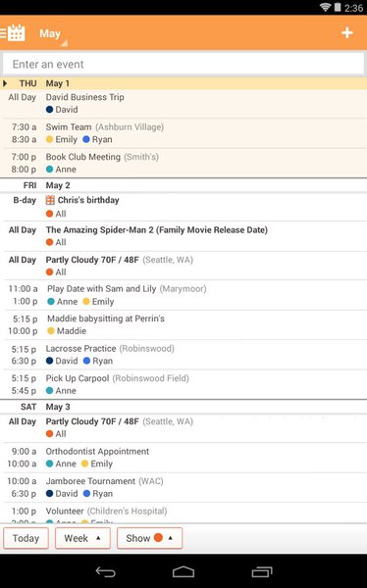Open the calendar menu icon

(13, 33)
